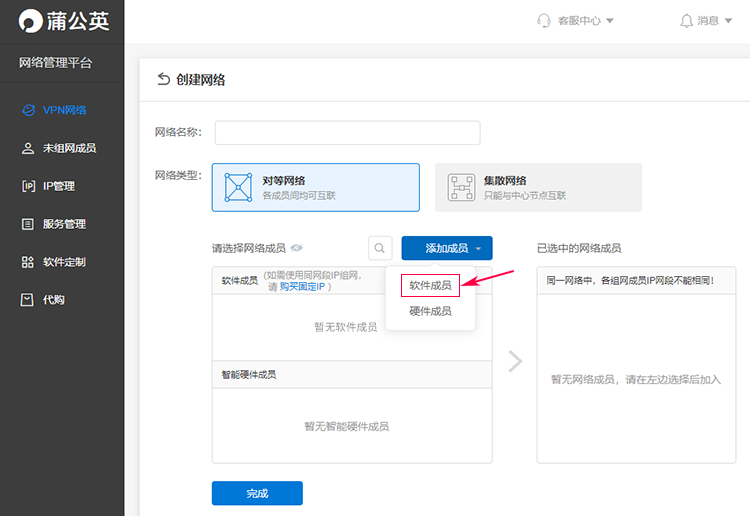Click the right chevron to move members
The image size is (750, 516).
[515, 361]
